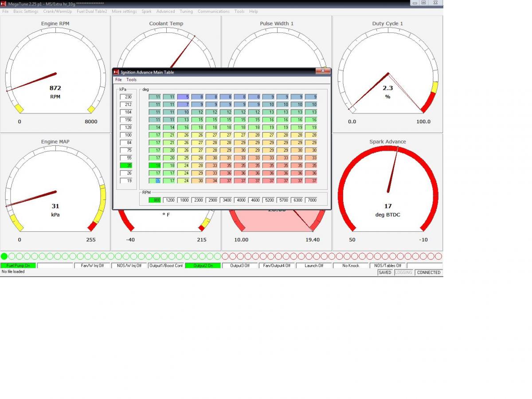Open the Help menu in the main window

coord(254,12)
